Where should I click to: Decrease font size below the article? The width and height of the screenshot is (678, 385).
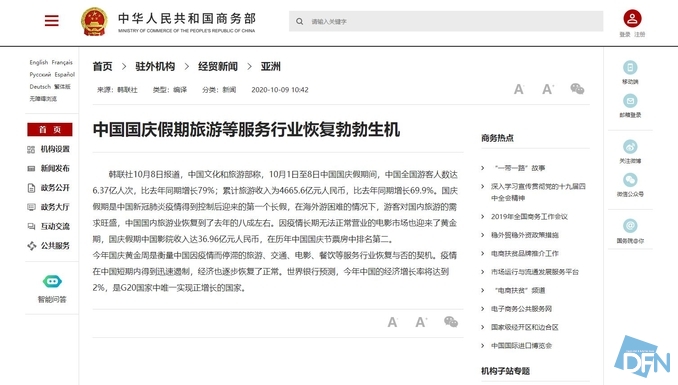[x=392, y=322]
